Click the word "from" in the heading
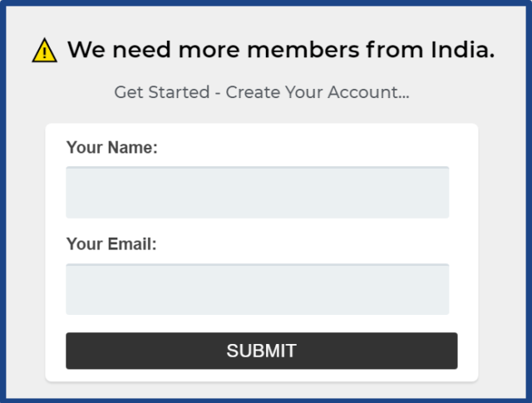Screen dimensions: 532x403 (395, 50)
